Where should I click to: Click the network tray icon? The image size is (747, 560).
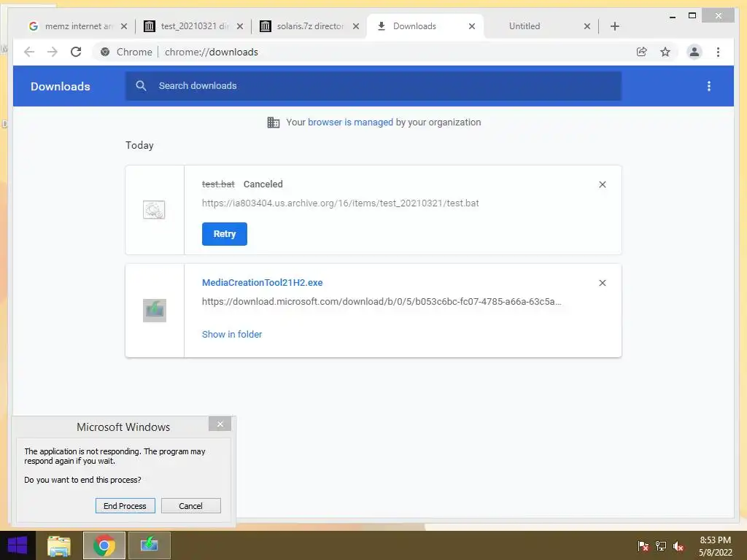click(x=661, y=546)
